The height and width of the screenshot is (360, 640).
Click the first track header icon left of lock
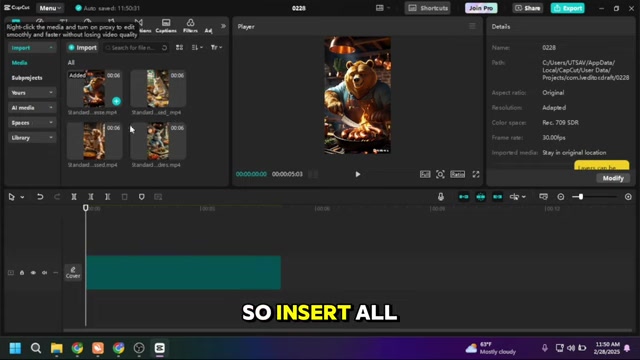coord(11,272)
